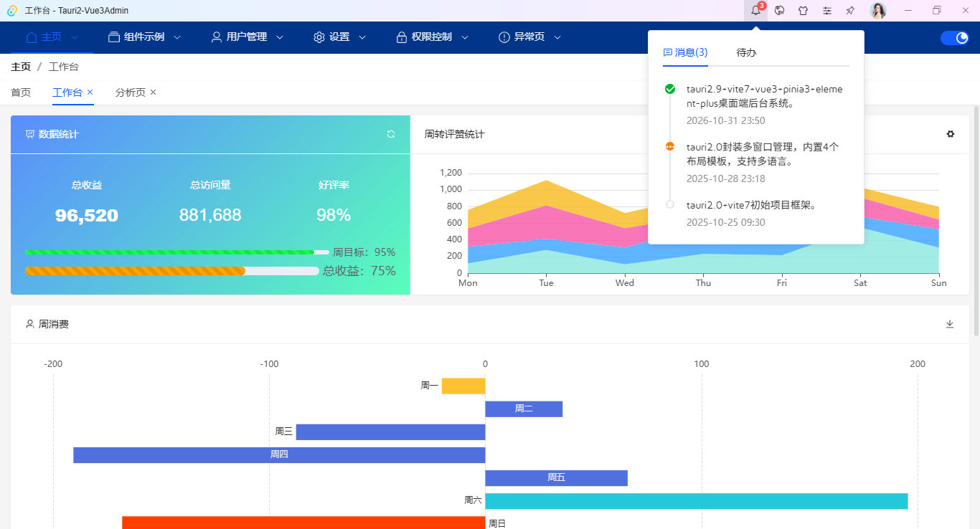This screenshot has width=980, height=529.
Task: Close the 分析页 tab
Action: [x=153, y=92]
